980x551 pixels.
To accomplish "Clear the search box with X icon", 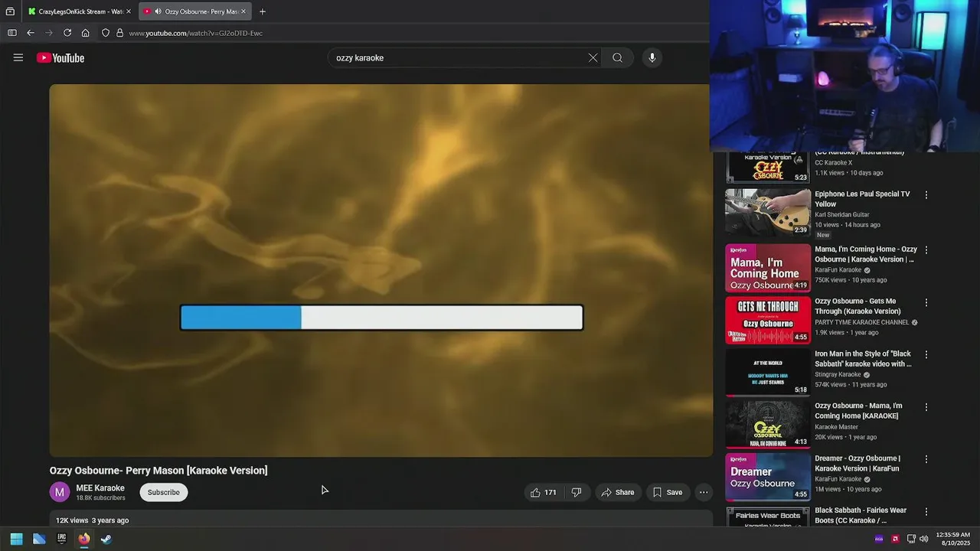I will (593, 58).
